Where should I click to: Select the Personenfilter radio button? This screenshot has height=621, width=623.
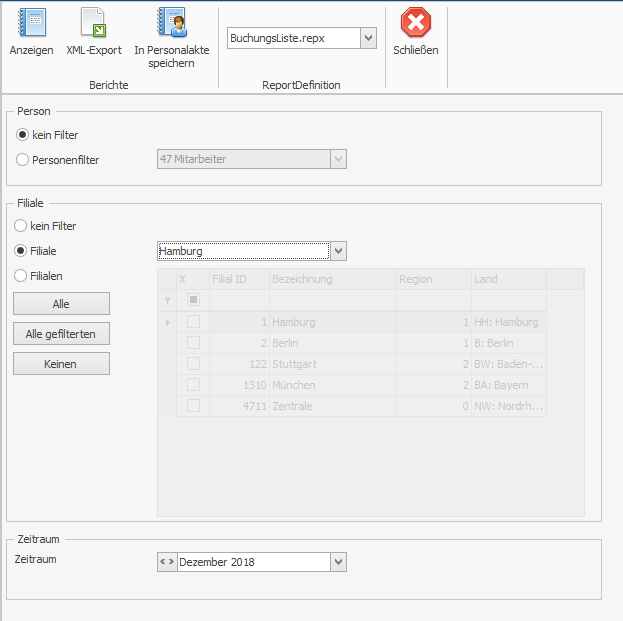(23, 159)
